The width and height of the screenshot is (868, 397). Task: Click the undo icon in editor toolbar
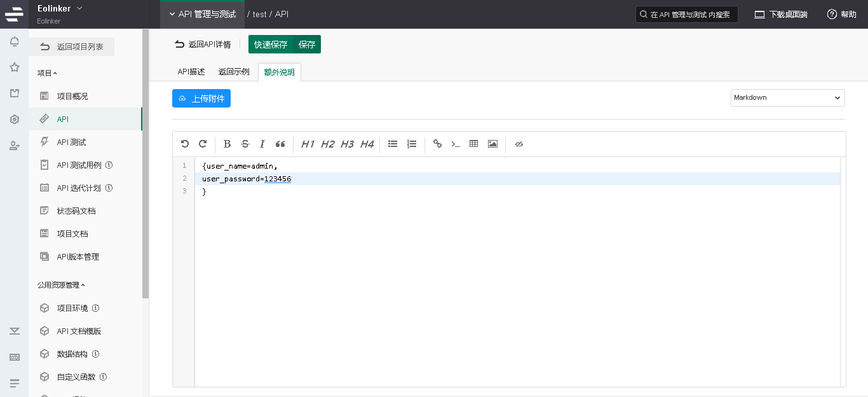[185, 144]
